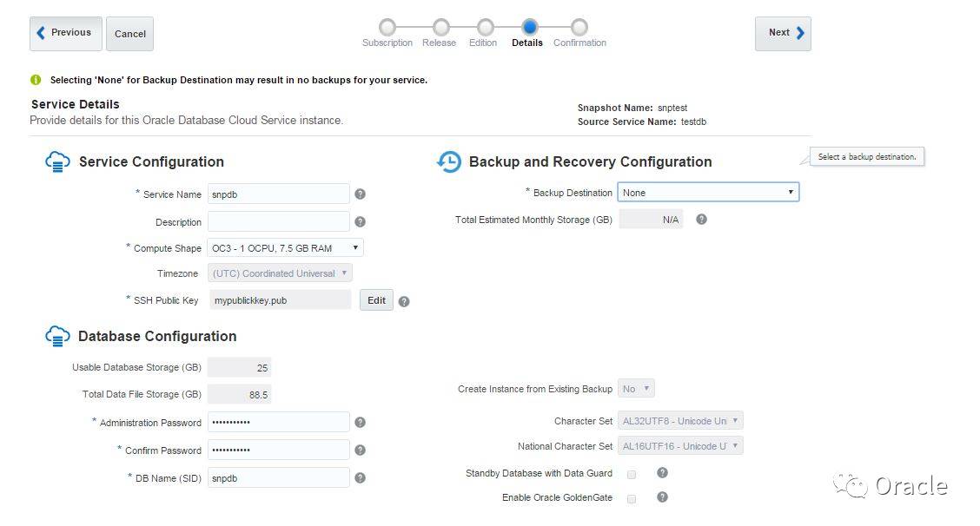Toggle Enable Oracle GoldenGate checkbox
The image size is (980, 526).
[632, 499]
